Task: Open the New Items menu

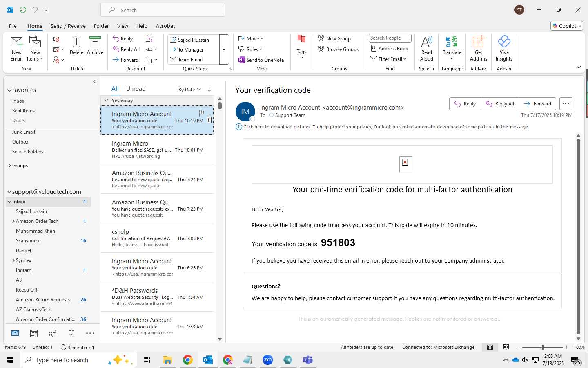Action: (35, 48)
